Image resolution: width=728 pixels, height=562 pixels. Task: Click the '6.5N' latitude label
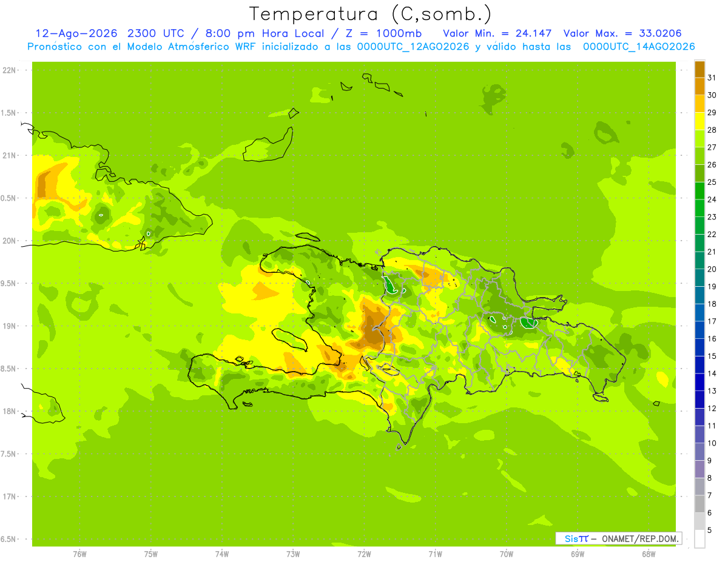coord(9,539)
